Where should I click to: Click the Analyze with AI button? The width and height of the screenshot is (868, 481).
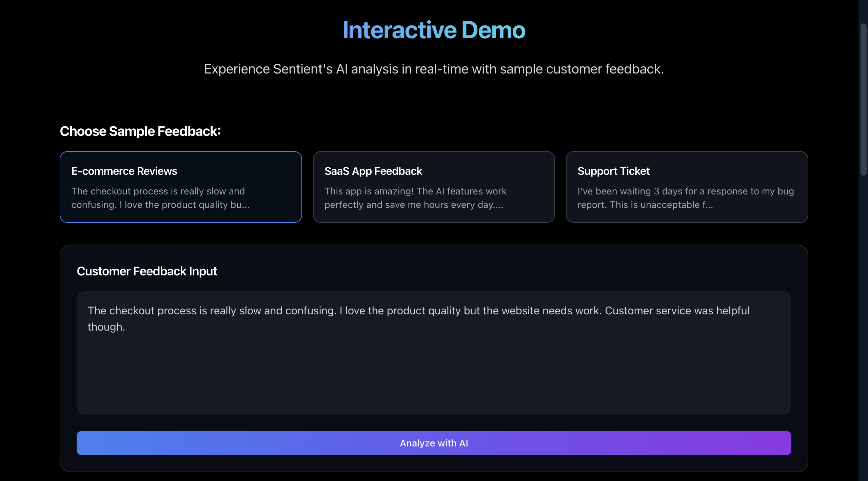tap(434, 443)
